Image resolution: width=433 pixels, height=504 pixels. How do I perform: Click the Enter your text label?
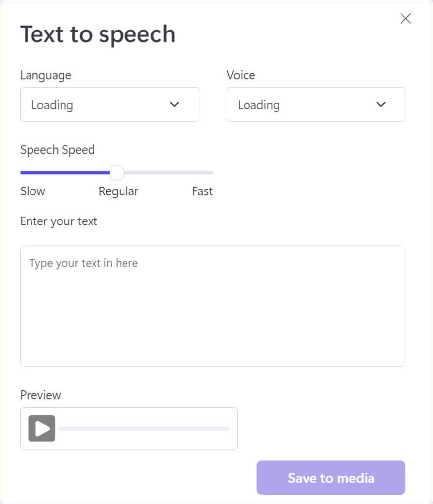pyautogui.click(x=59, y=222)
